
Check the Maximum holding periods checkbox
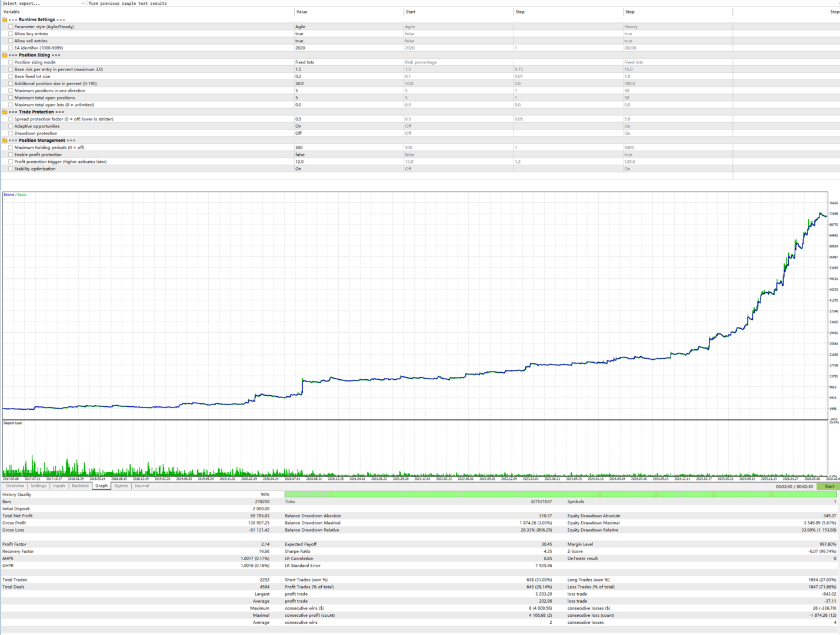tap(11, 148)
